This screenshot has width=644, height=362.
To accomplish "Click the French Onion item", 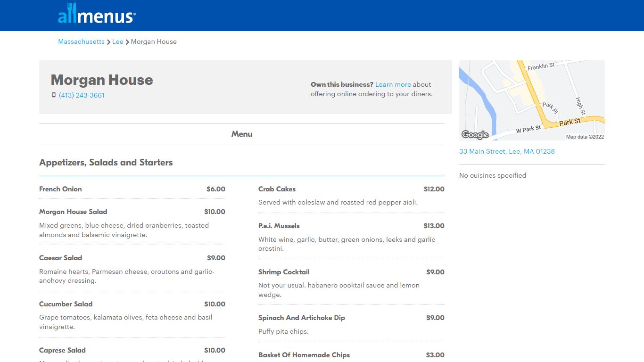I will [60, 189].
